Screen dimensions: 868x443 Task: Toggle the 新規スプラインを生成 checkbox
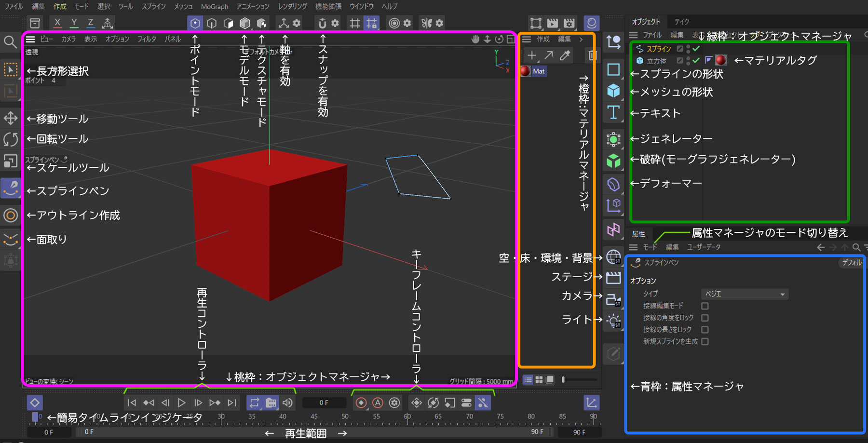705,342
